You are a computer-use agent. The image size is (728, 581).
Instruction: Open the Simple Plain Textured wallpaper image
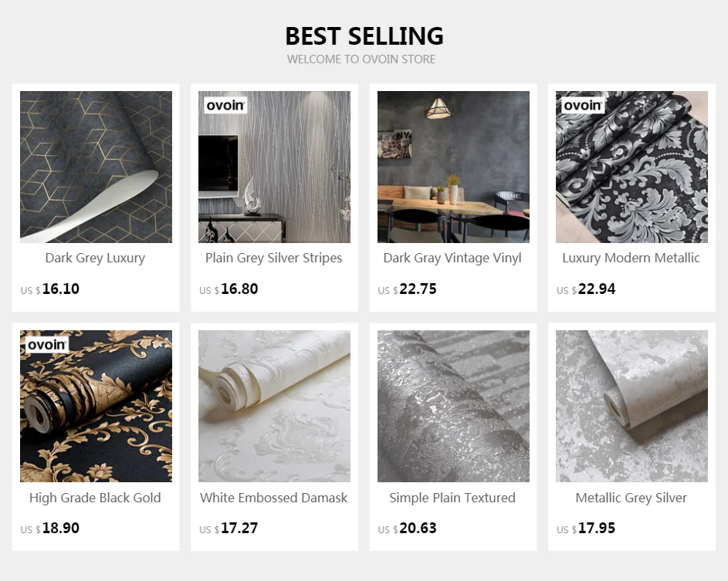click(453, 406)
